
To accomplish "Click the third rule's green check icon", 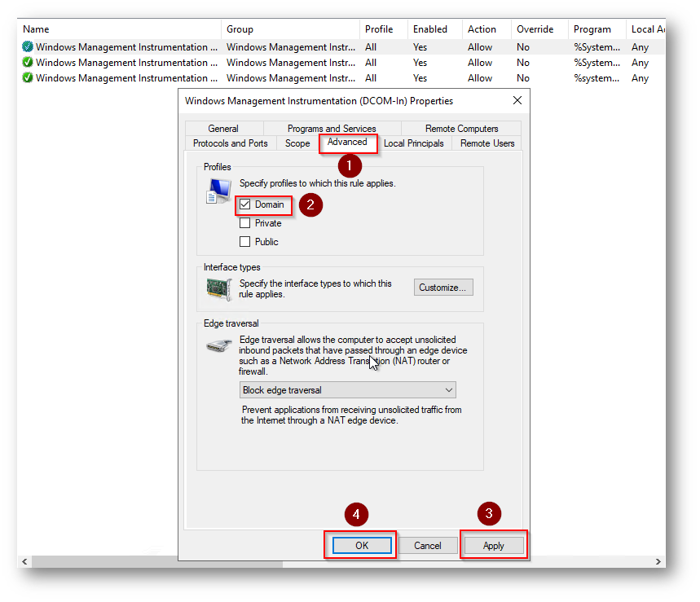I will 28,77.
